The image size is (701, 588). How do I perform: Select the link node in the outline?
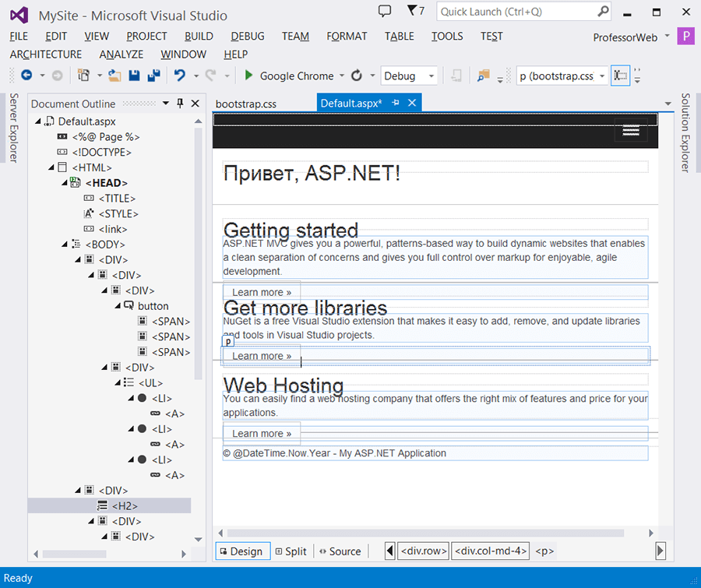tap(113, 229)
